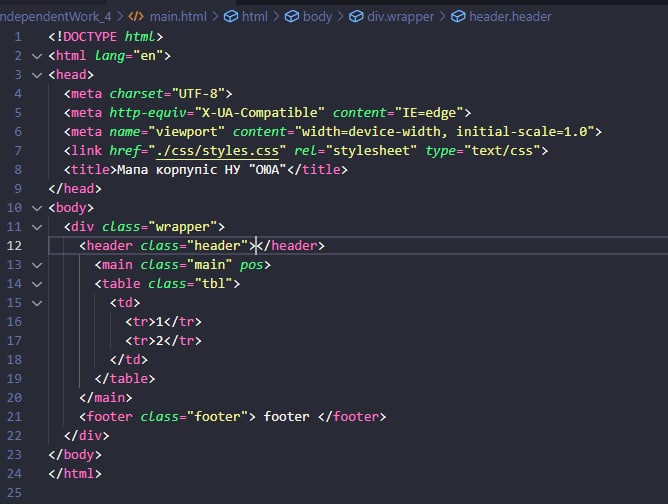Place cursor in the title text

[x=202, y=170]
